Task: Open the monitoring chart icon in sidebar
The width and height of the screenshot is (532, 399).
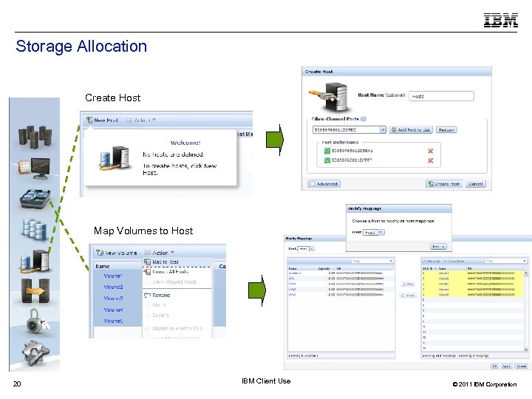Action: pyautogui.click(x=34, y=168)
